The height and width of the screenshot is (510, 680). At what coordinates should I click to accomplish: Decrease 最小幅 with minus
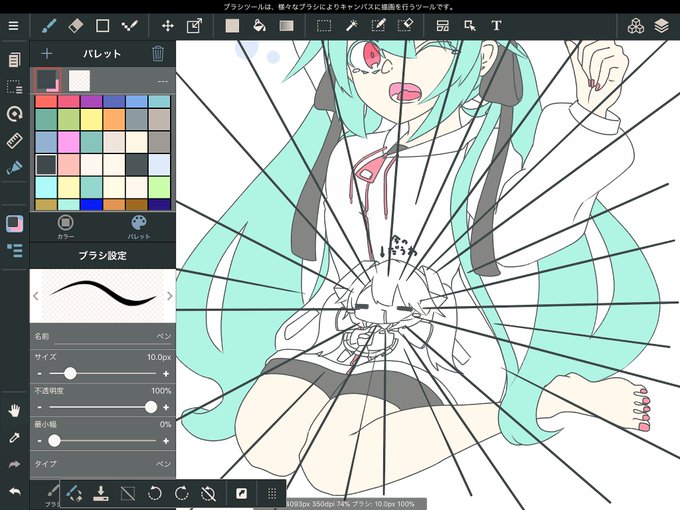tap(40, 441)
